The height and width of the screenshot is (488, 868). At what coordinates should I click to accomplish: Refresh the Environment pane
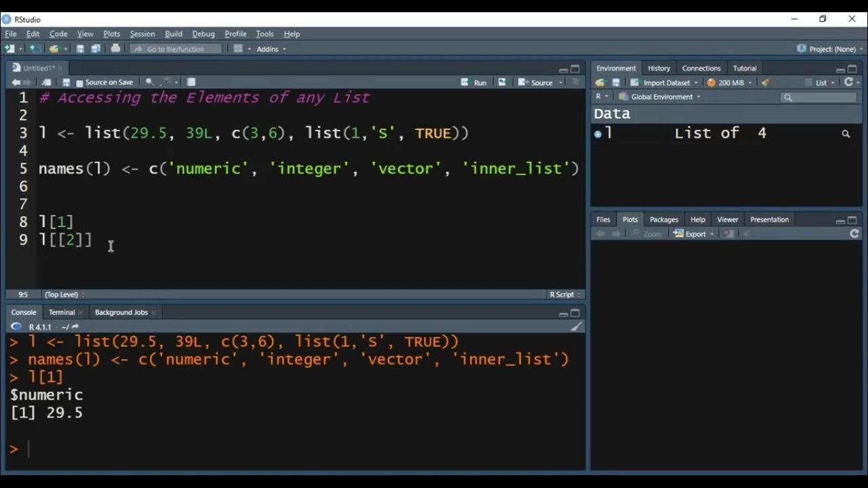pos(848,83)
